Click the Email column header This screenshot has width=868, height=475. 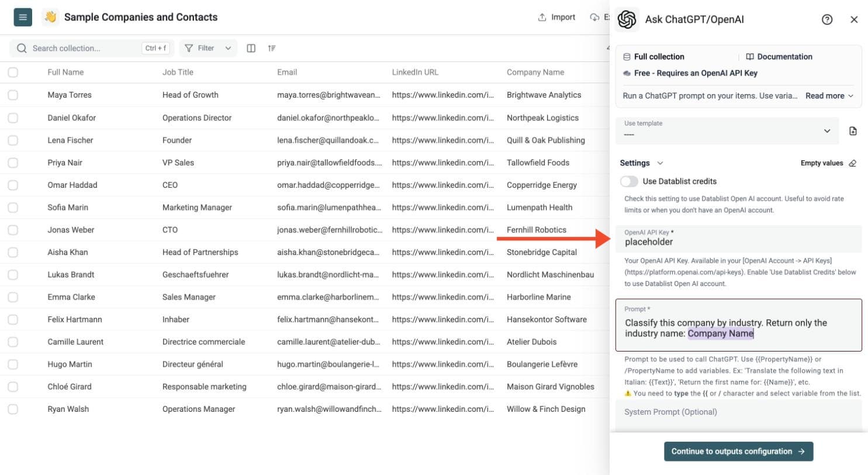(287, 73)
